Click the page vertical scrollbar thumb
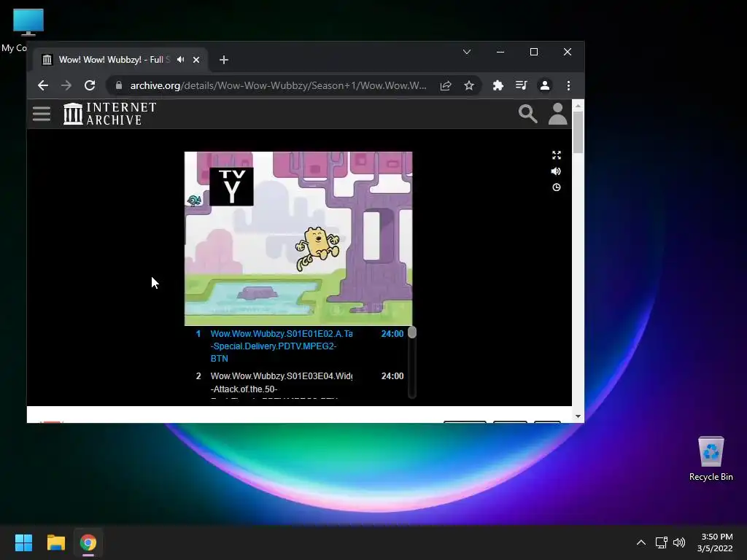The height and width of the screenshot is (560, 747). pos(578,133)
